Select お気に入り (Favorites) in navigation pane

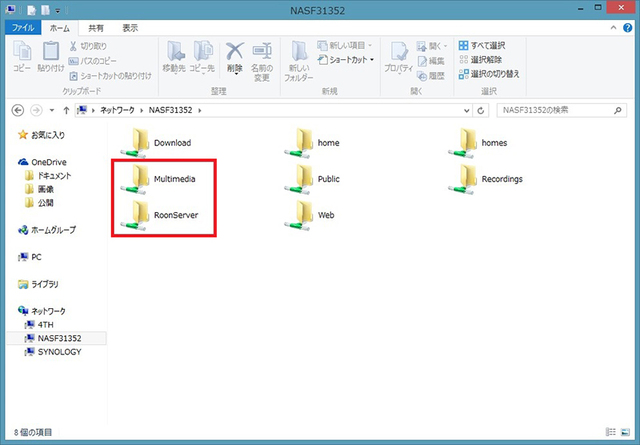(41, 135)
